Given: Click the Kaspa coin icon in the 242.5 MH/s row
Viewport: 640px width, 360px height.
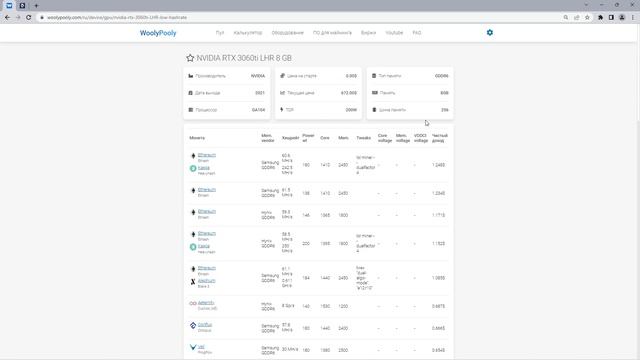Looking at the screenshot, I should (x=193, y=168).
